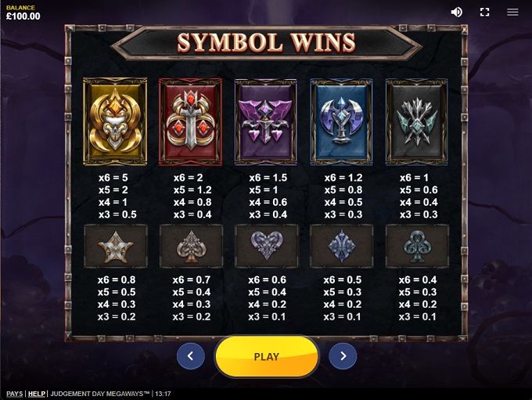This screenshot has height=400, width=532.
Task: Click the spade suit symbol
Action: [191, 246]
